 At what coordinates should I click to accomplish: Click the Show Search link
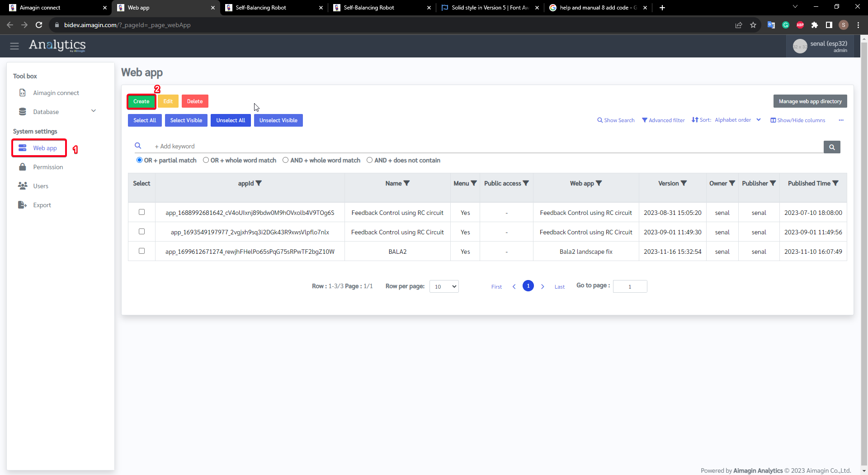616,120
